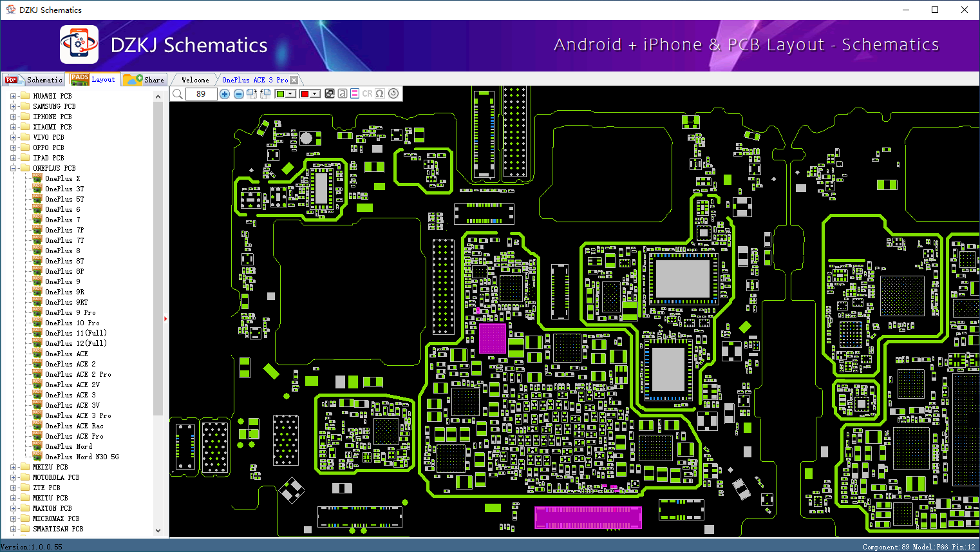Click the folder icon beside ONEPLUS PCB
980x552 pixels.
click(25, 168)
